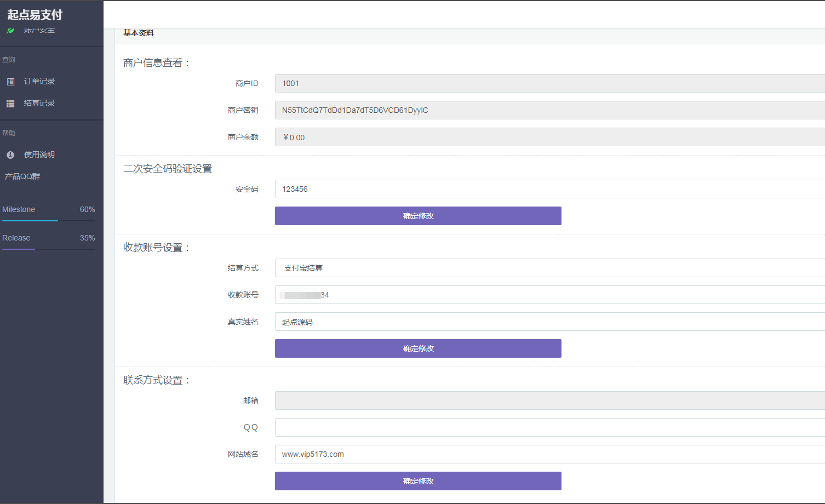Select 使用说明 under 帮助

pyautogui.click(x=39, y=154)
